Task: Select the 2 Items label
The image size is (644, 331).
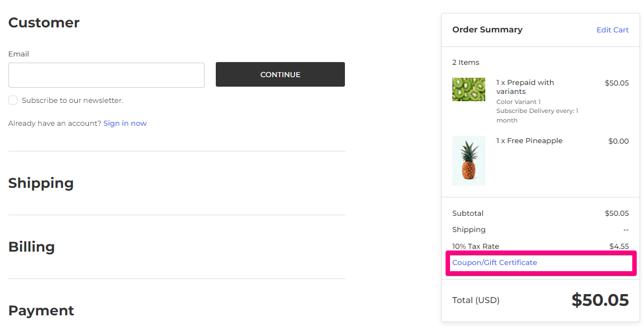Action: tap(466, 62)
